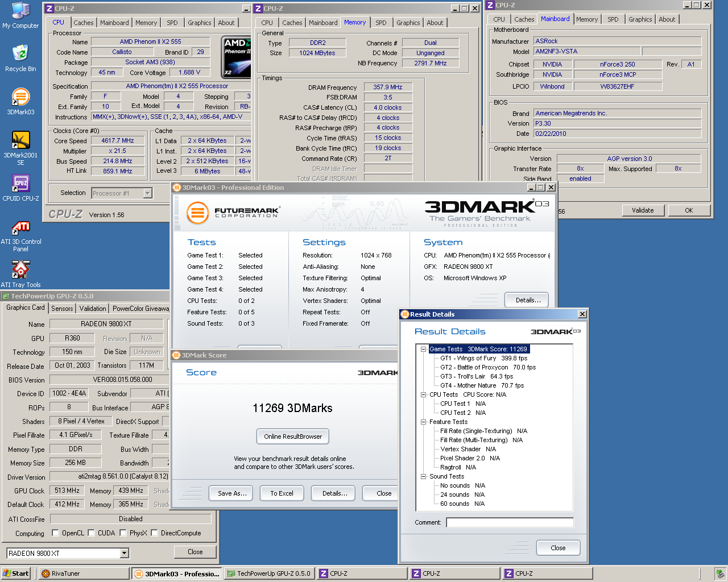The height and width of the screenshot is (582, 728).
Task: Open About tab in right CPU-Z window
Action: click(667, 19)
